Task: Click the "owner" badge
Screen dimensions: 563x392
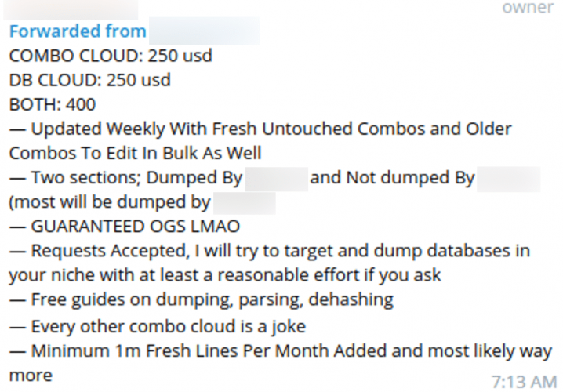Action: click(x=528, y=8)
